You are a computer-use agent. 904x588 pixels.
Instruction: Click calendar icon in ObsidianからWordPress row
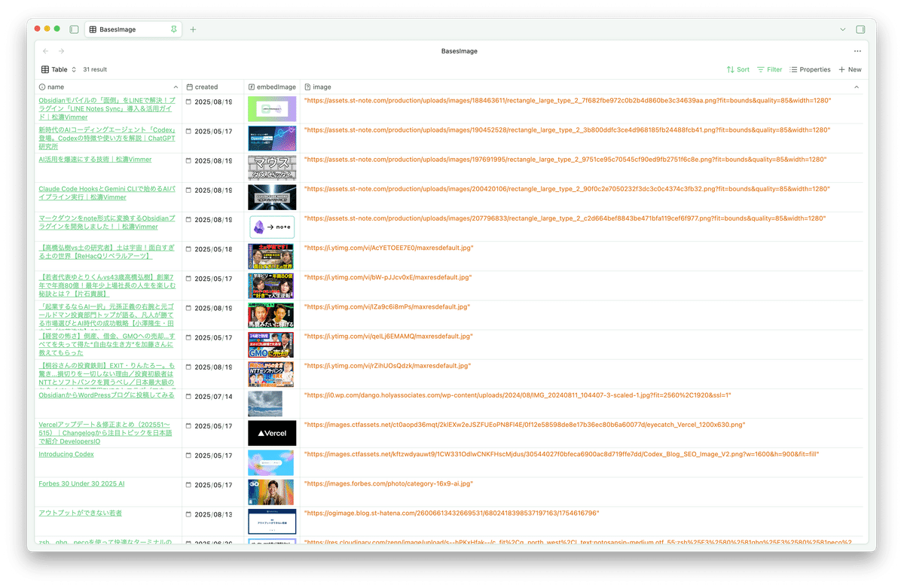coord(189,396)
